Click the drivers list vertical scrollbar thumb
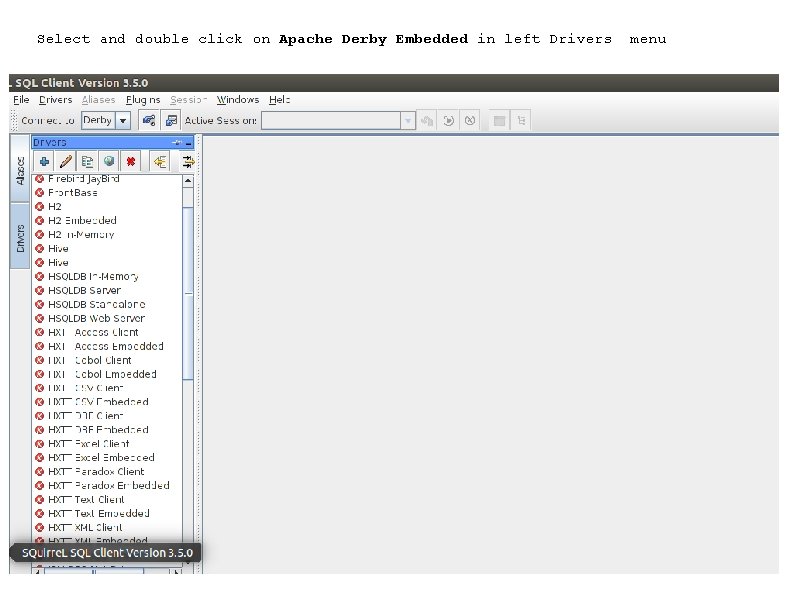 (x=188, y=293)
